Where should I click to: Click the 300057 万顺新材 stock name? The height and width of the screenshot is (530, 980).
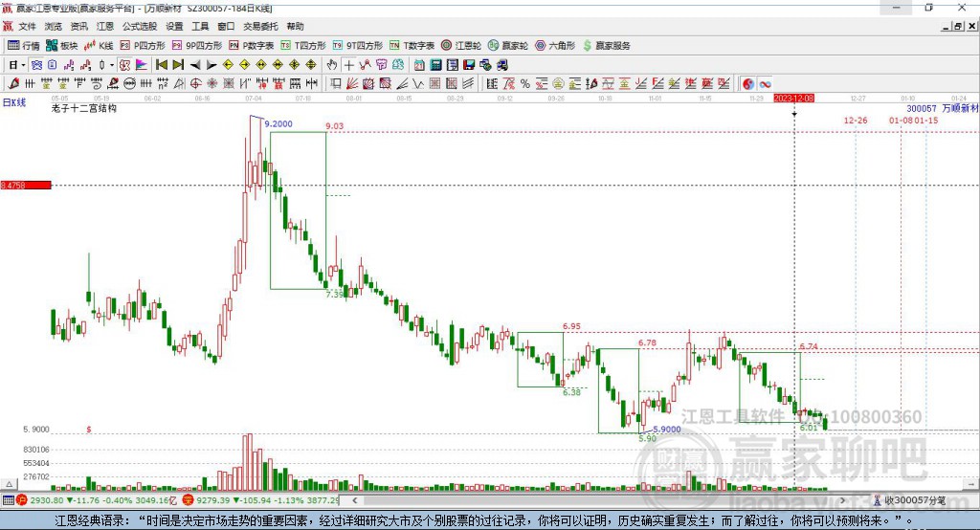coord(942,108)
